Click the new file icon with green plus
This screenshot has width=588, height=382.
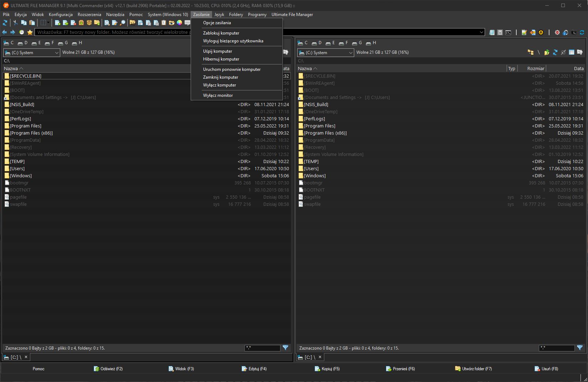coord(58,23)
